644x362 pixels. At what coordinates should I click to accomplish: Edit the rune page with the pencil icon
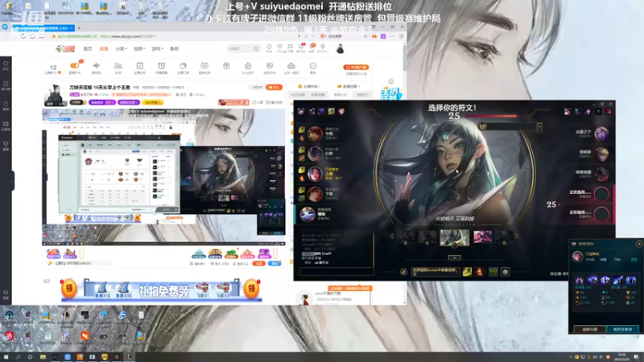[403, 272]
